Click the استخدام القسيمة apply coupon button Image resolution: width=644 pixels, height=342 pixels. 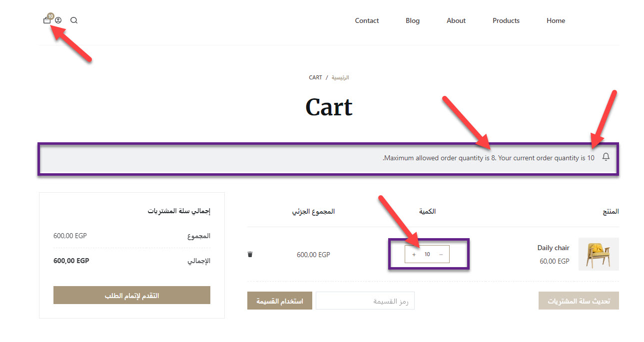click(x=280, y=301)
